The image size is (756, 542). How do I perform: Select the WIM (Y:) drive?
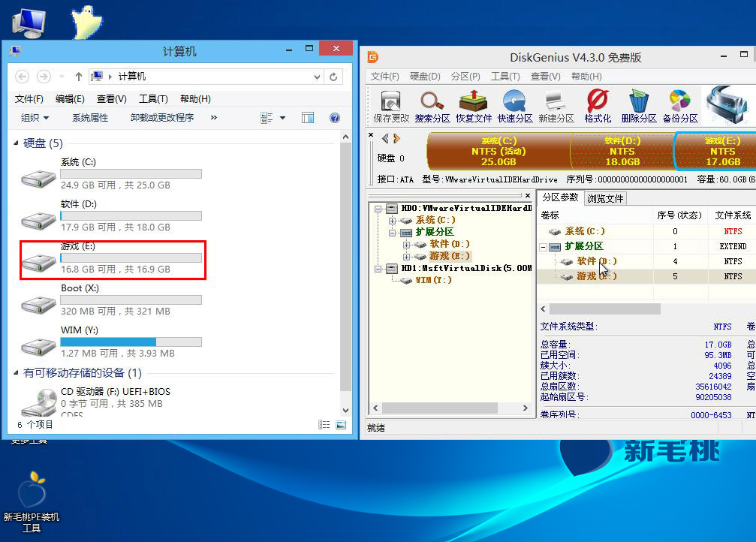tap(111, 342)
